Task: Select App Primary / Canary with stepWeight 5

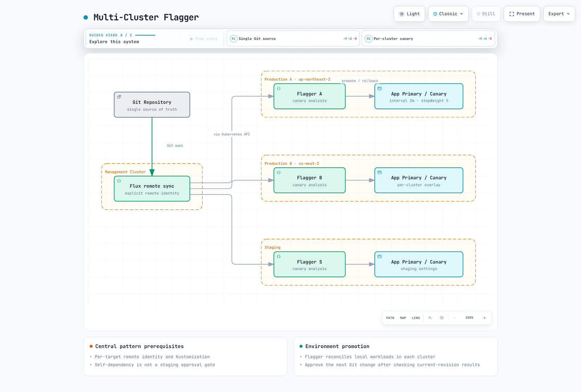Action: tap(419, 96)
